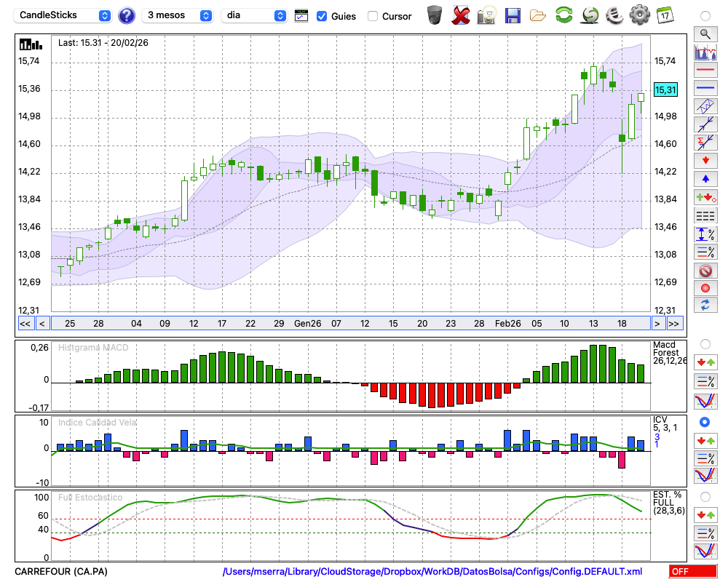Select the red horizontal line tool

pyautogui.click(x=705, y=70)
